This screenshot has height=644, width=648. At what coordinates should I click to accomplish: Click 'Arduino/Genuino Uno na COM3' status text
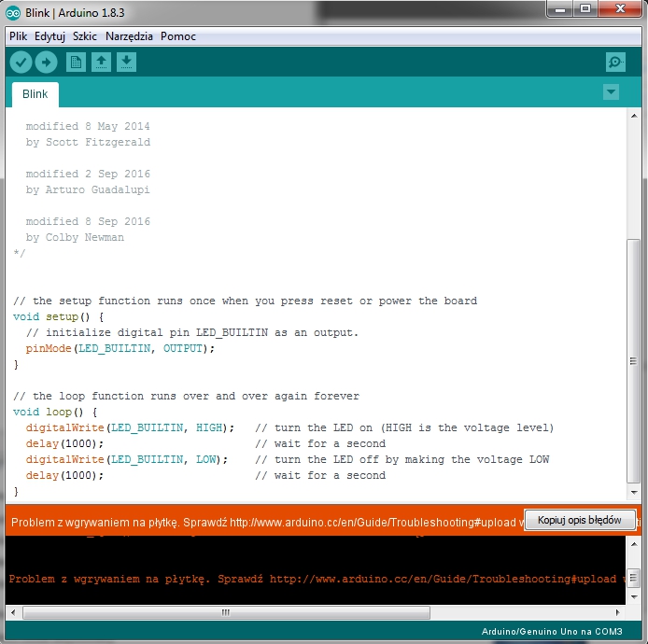(x=552, y=632)
